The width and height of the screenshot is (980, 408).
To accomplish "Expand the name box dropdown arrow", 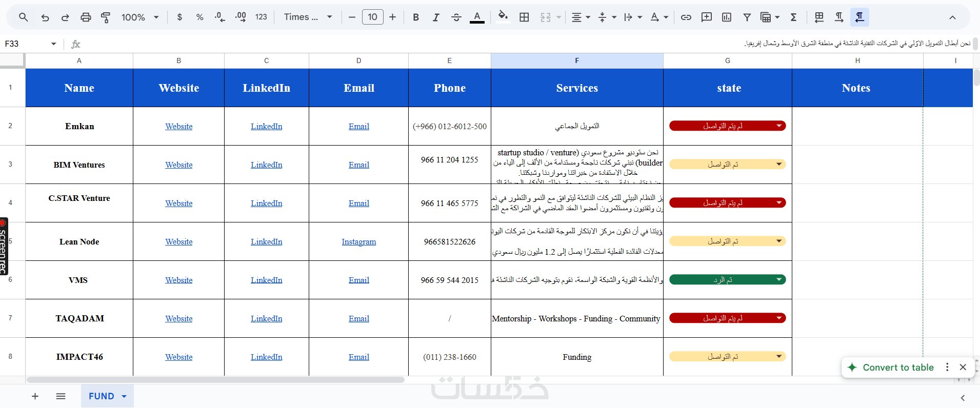I will coord(53,44).
